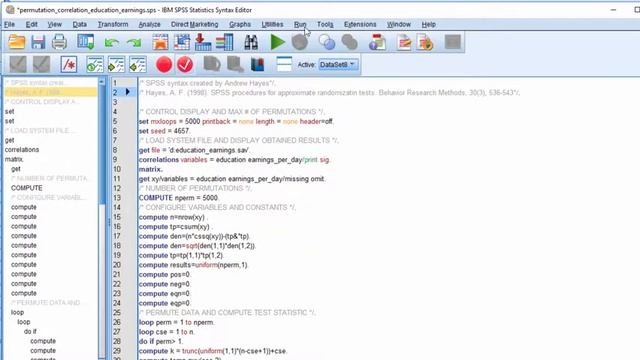Click the red circle checkmark icon
This screenshot has height=360, width=640.
(185, 64)
